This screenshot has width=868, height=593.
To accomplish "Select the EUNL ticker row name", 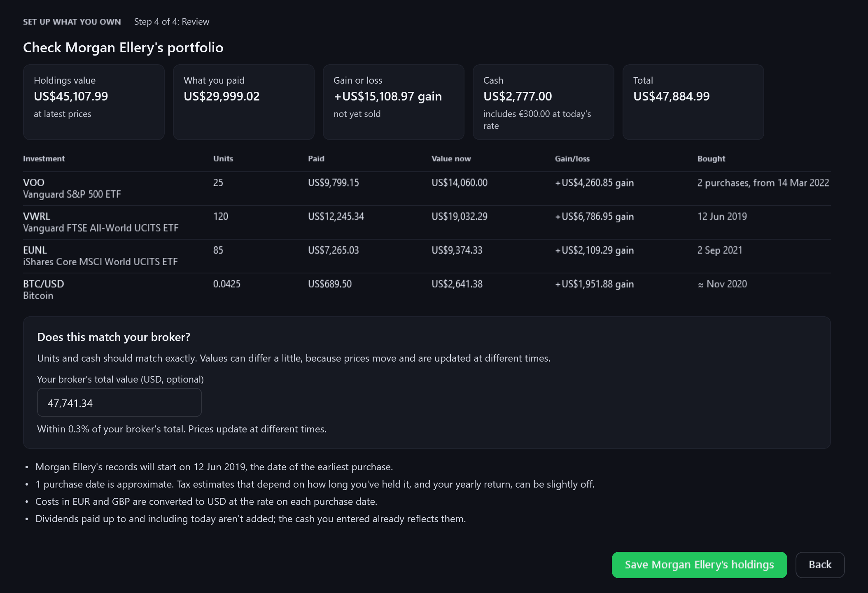I will click(x=35, y=250).
